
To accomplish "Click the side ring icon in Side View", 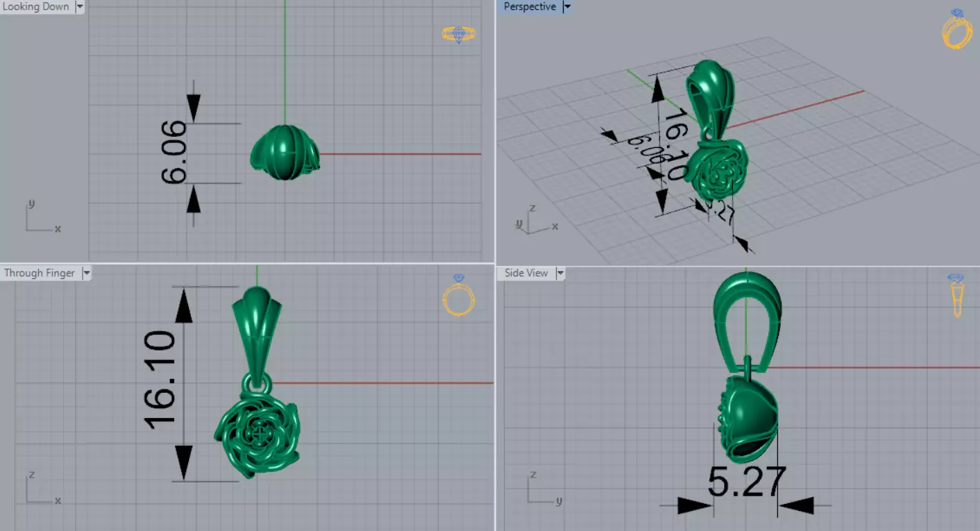I will click(956, 296).
